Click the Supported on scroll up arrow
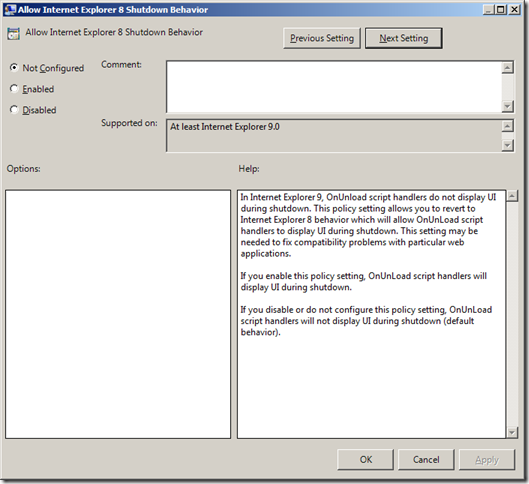Image resolution: width=529 pixels, height=484 pixels. (x=507, y=126)
